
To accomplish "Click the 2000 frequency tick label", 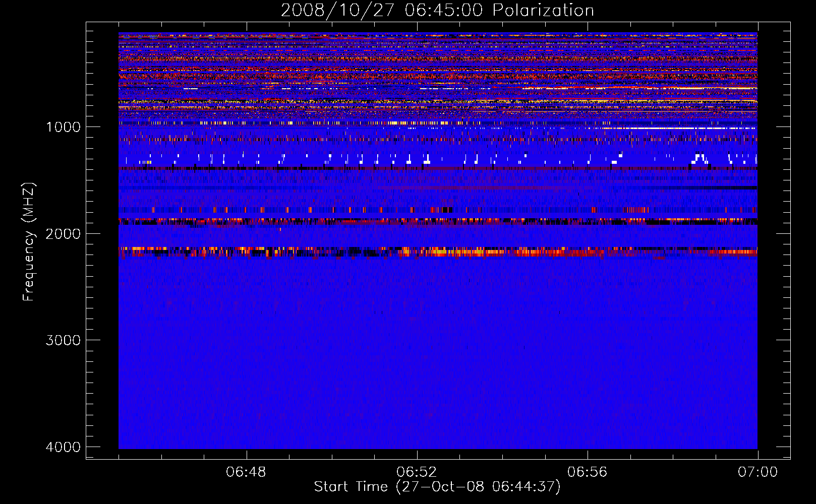I will point(63,233).
